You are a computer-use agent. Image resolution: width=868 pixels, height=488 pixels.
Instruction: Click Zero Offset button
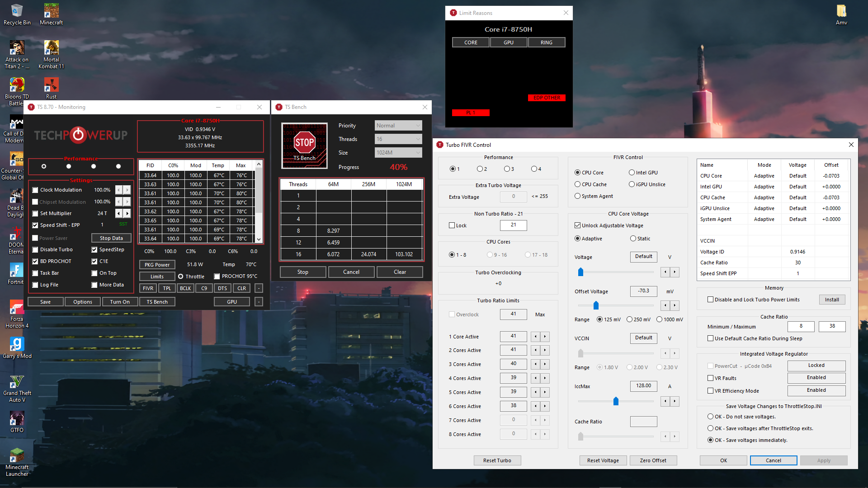pyautogui.click(x=653, y=460)
